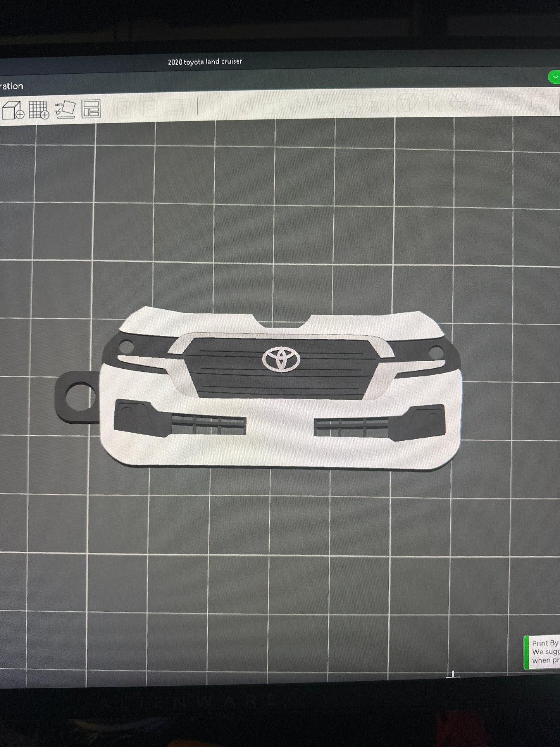Click the 'Print By' notification popup
The height and width of the screenshot is (747, 560).
542,652
